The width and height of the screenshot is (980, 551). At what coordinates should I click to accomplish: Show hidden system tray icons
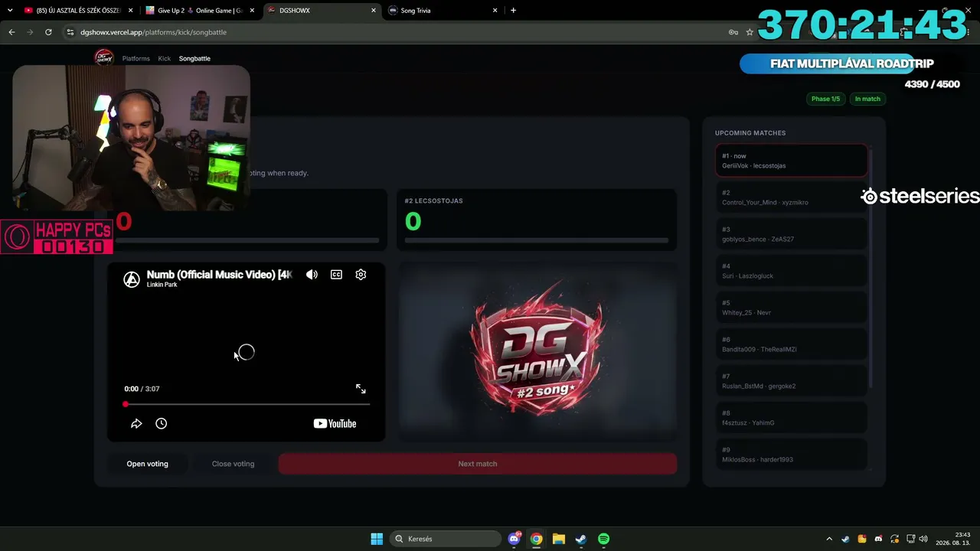tap(829, 539)
